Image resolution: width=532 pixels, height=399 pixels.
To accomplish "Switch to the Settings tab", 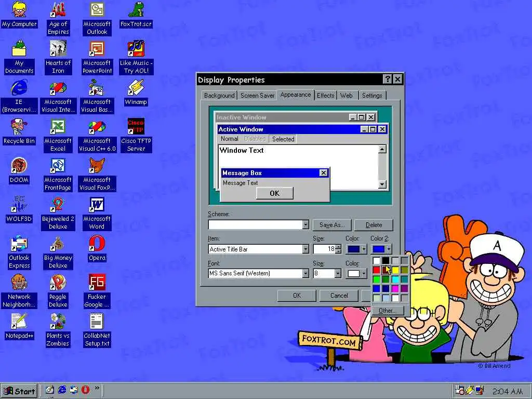I will pyautogui.click(x=372, y=96).
